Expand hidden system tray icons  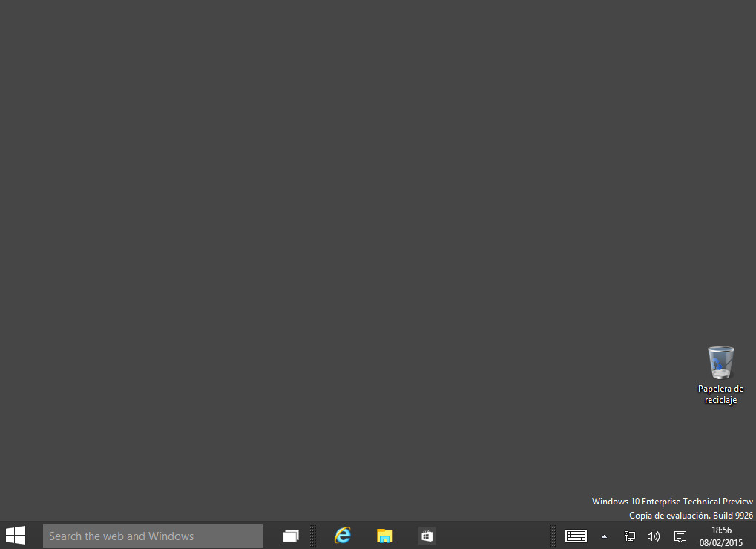[603, 536]
